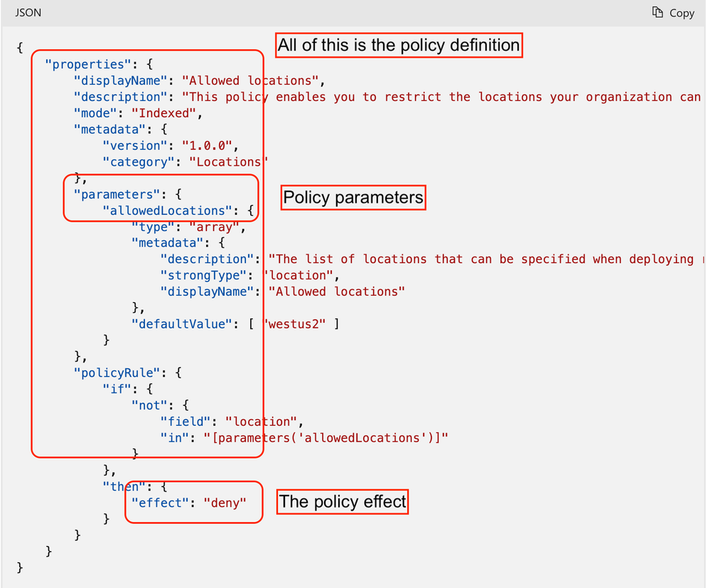Click the "defaultValue" key

pyautogui.click(x=182, y=324)
